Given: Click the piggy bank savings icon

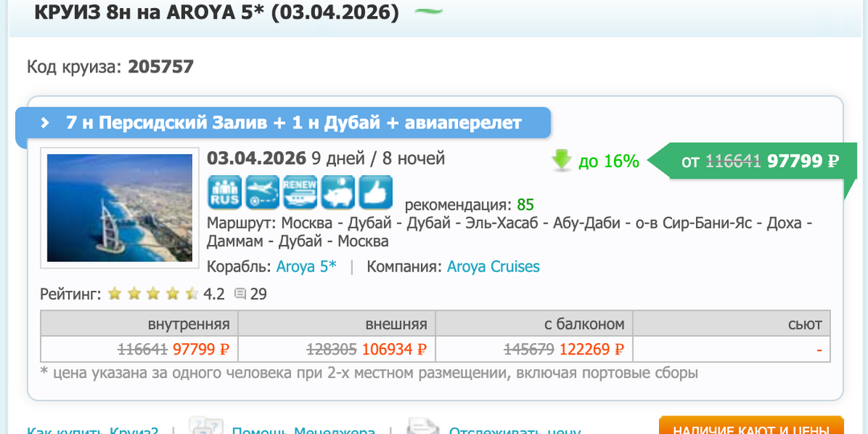Looking at the screenshot, I should tap(338, 192).
